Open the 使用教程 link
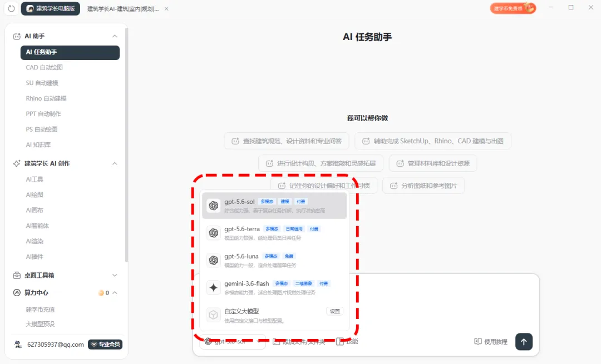This screenshot has width=601, height=364. pos(491,341)
